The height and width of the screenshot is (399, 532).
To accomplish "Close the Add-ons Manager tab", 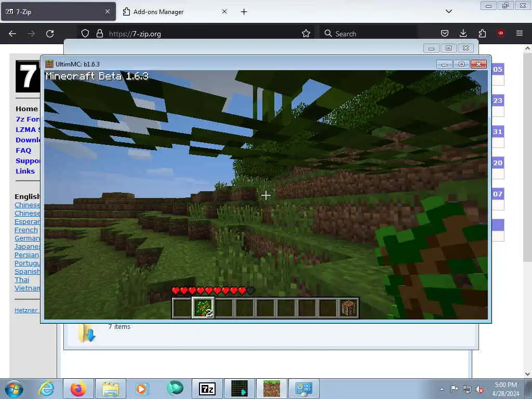I will pyautogui.click(x=224, y=11).
